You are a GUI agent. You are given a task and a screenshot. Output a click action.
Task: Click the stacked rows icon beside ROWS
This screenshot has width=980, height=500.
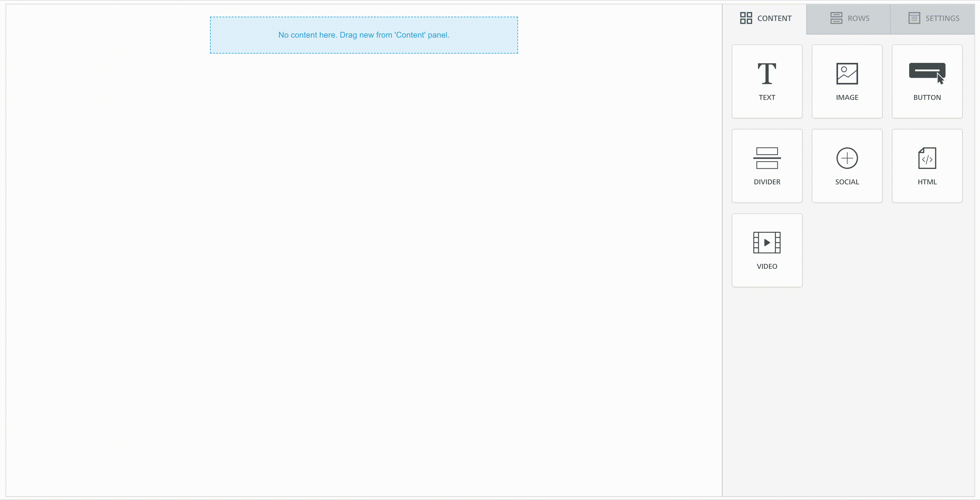836,18
